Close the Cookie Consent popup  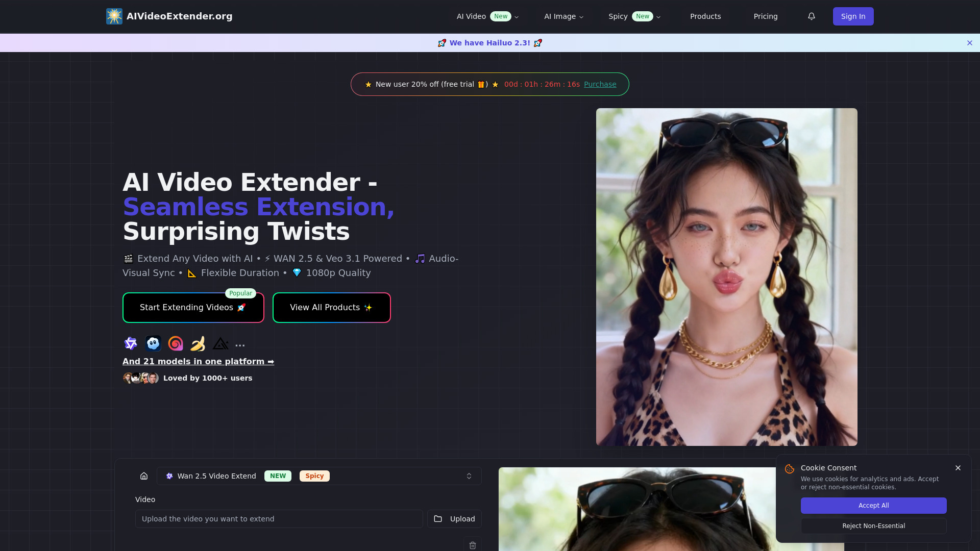pos(958,468)
